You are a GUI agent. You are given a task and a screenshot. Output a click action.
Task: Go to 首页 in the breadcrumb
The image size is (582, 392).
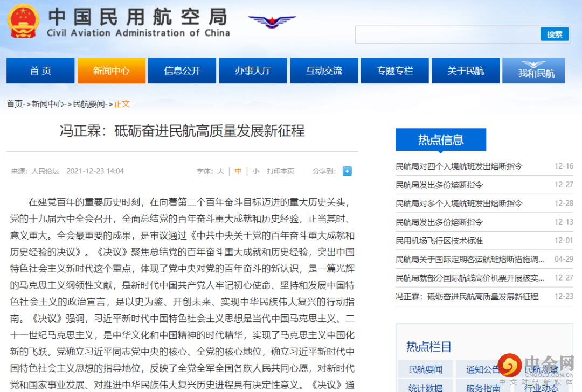(15, 104)
